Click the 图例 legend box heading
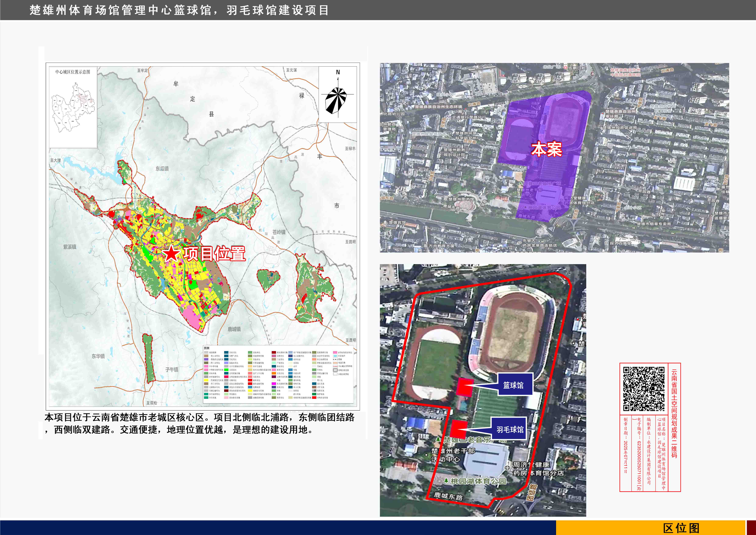 click(207, 348)
